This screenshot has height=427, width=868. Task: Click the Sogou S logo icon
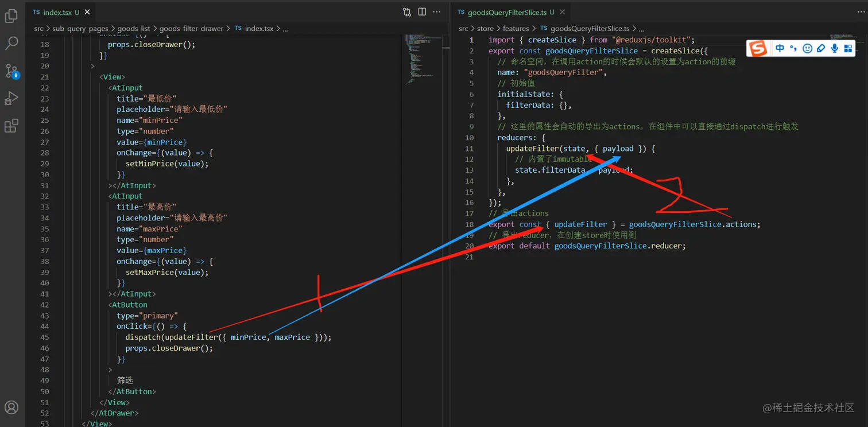click(x=758, y=49)
